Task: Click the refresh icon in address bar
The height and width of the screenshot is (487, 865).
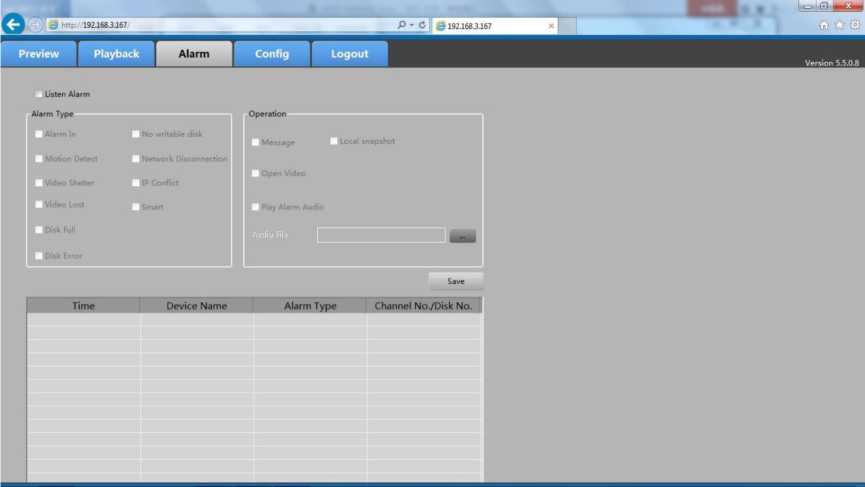Action: tap(422, 25)
